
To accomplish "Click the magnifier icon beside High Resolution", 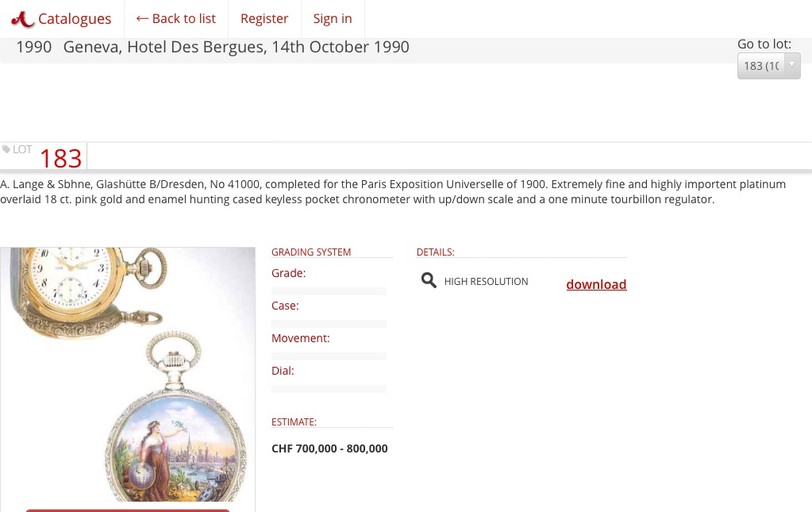I will 429,280.
